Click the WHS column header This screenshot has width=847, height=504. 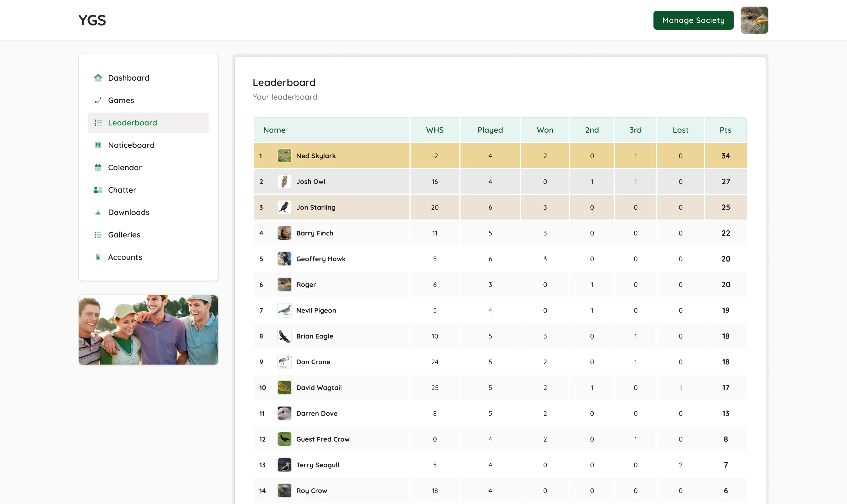(434, 130)
